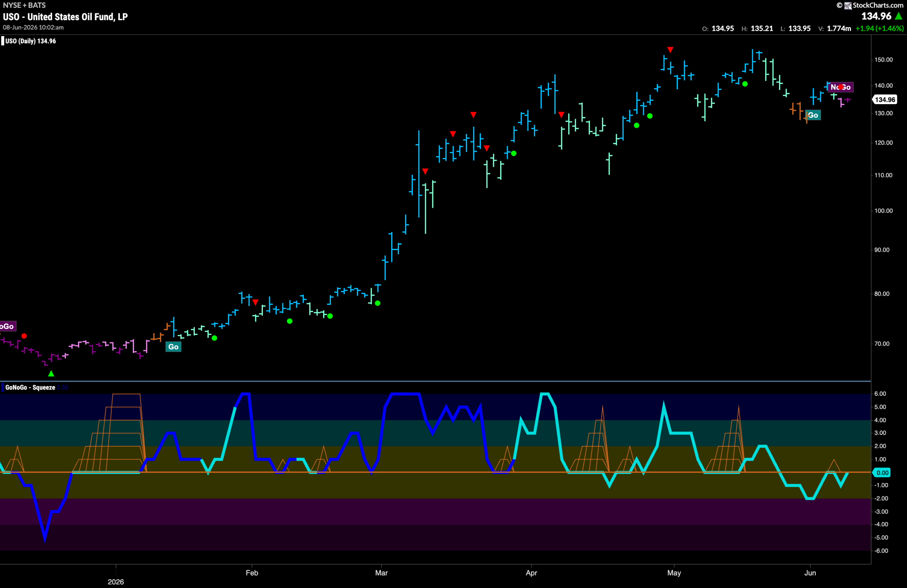907x588 pixels.
Task: Click the Go flag in mid-January
Action: (x=173, y=347)
